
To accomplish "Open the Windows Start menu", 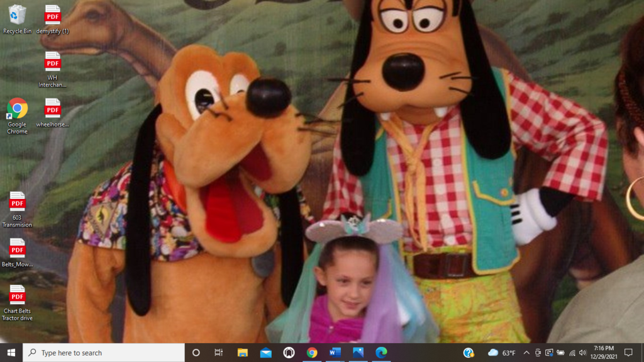I will pos(11,353).
